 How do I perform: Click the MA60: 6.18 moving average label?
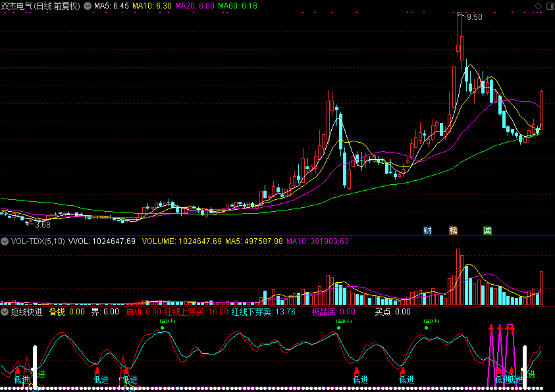tap(238, 6)
